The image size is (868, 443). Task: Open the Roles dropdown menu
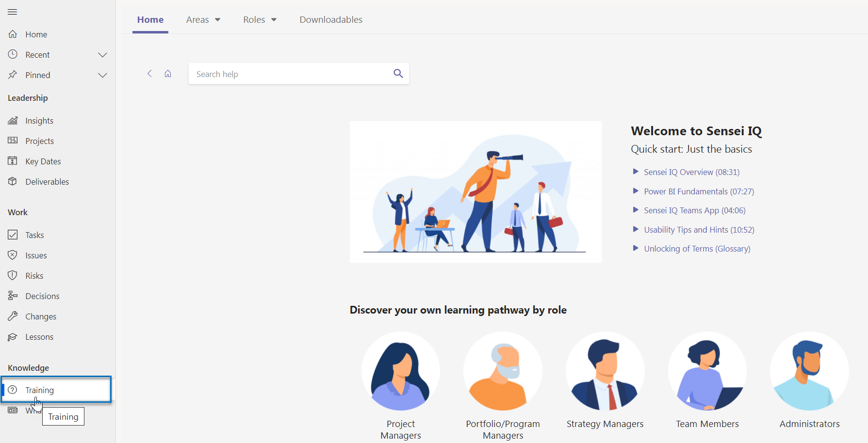point(260,19)
